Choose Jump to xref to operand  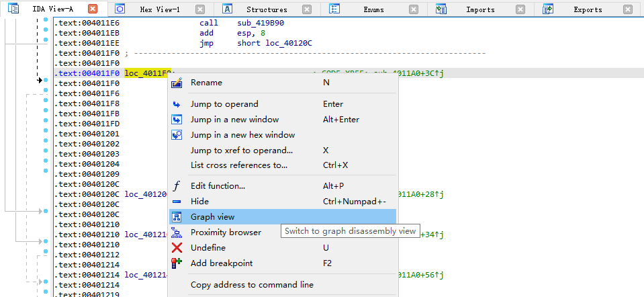pos(283,151)
